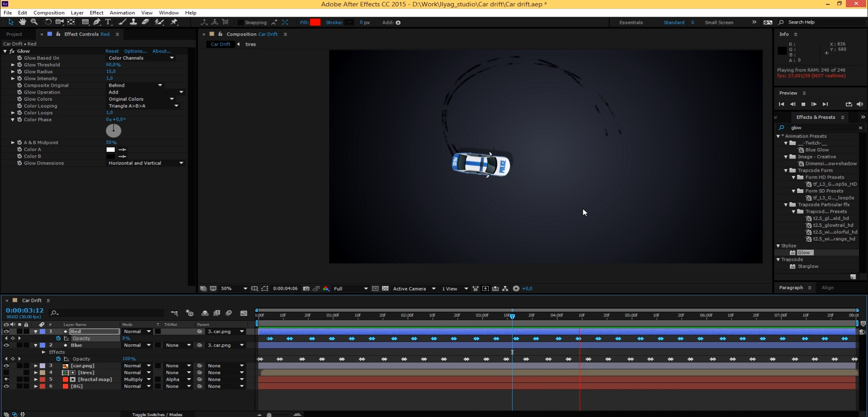Screen dimensions: 868x417
Task: Hide the Blue layer with eye toggle
Action: click(x=6, y=345)
